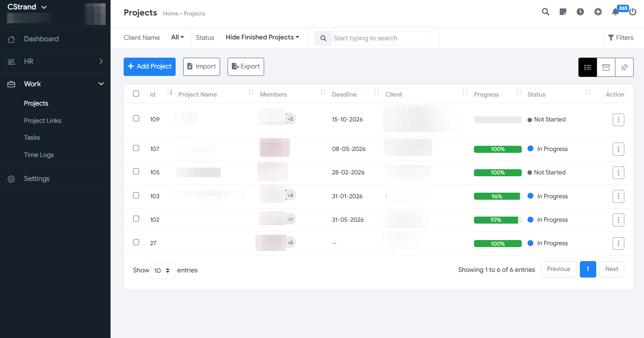
Task: Open the timer clock icon in header
Action: coord(580,12)
